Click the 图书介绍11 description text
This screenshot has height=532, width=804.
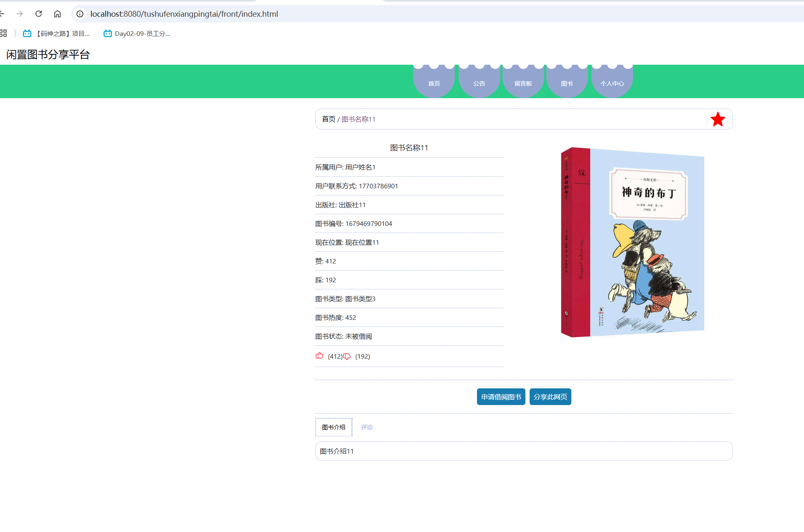click(337, 451)
